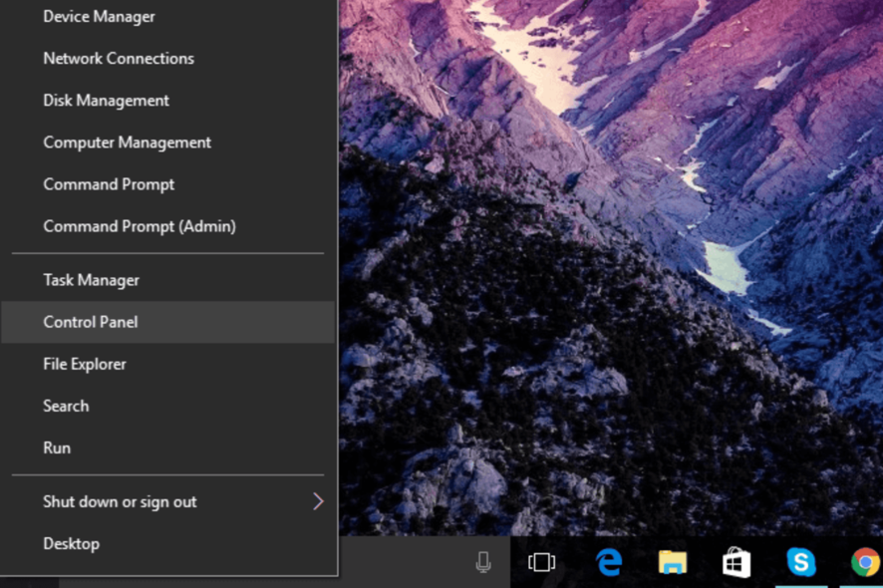Open File Explorer from the taskbar
The height and width of the screenshot is (588, 883).
pyautogui.click(x=671, y=562)
